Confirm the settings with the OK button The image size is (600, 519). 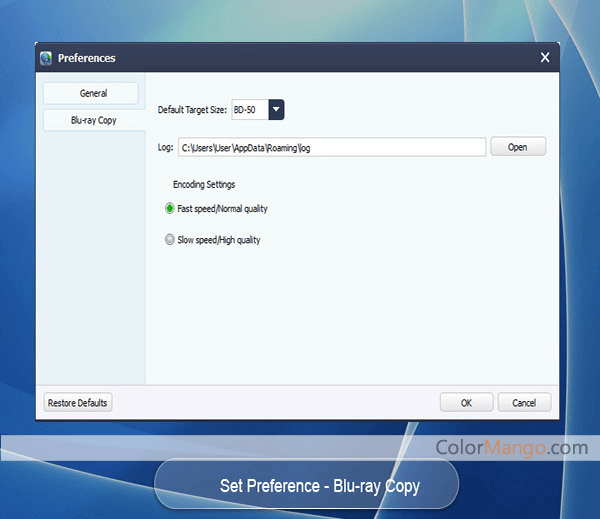coord(466,402)
